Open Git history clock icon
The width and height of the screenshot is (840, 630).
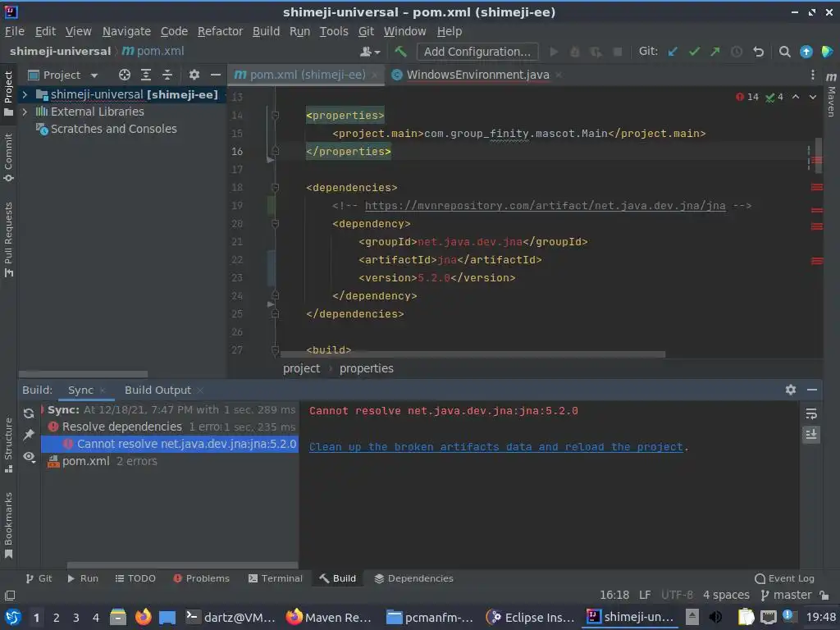coord(737,52)
